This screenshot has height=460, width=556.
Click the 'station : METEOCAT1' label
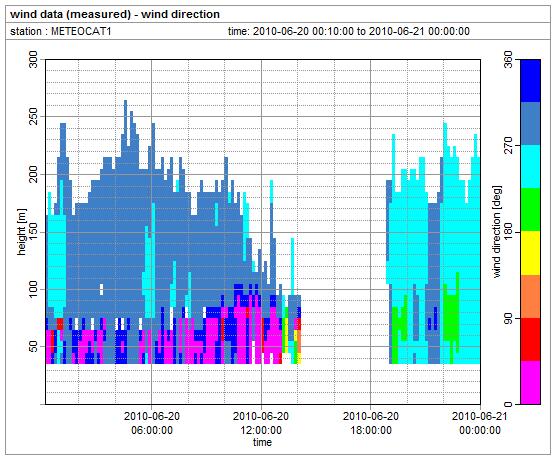click(61, 31)
